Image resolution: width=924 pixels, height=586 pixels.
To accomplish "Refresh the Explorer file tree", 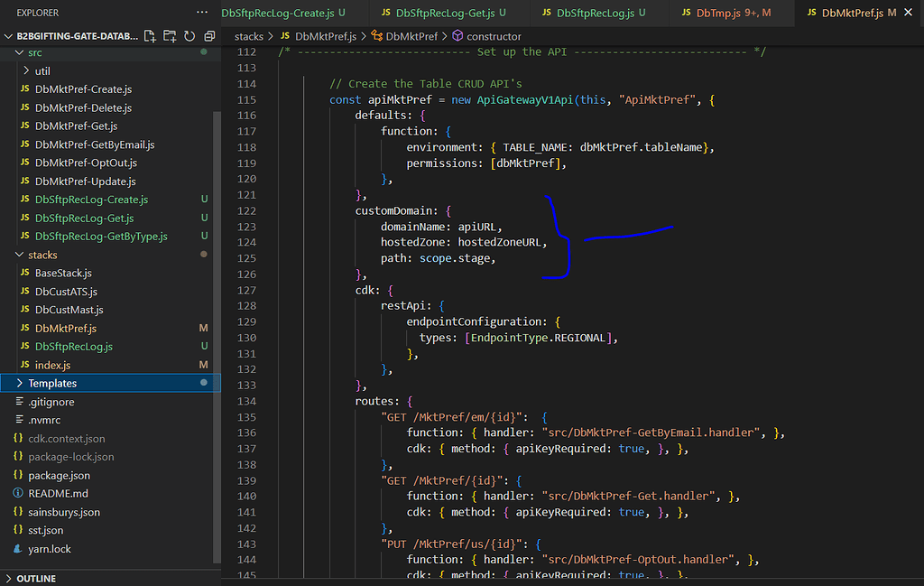I will [189, 36].
